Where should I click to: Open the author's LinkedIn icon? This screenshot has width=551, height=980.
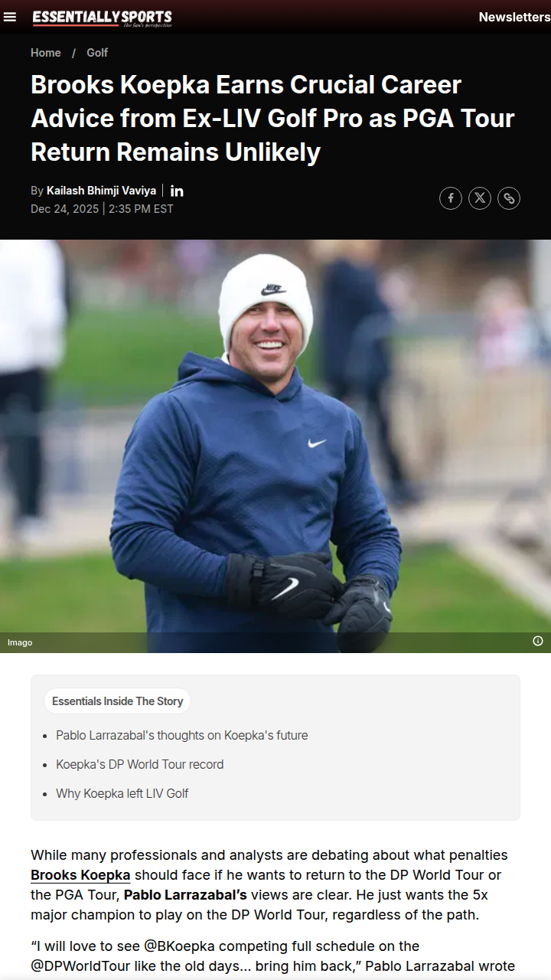pos(177,191)
